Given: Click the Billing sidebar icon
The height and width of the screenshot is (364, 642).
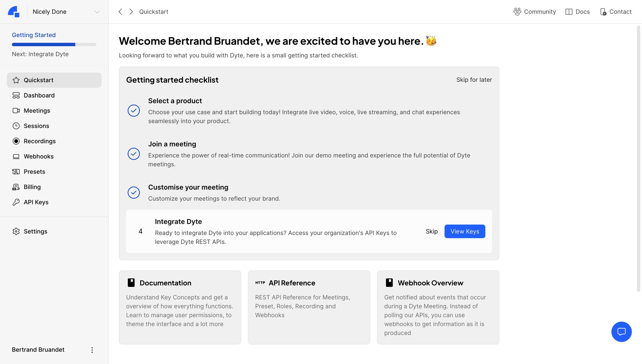Looking at the screenshot, I should [16, 187].
